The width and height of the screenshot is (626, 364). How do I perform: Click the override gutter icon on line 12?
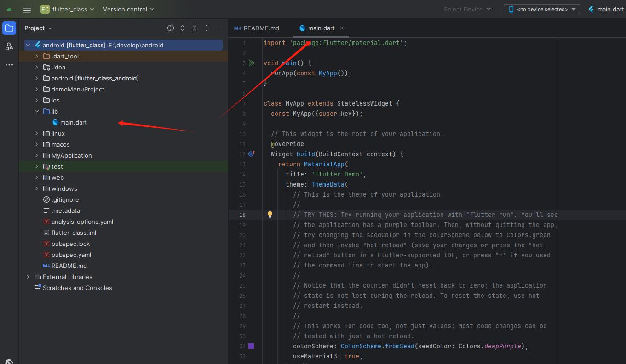[251, 154]
